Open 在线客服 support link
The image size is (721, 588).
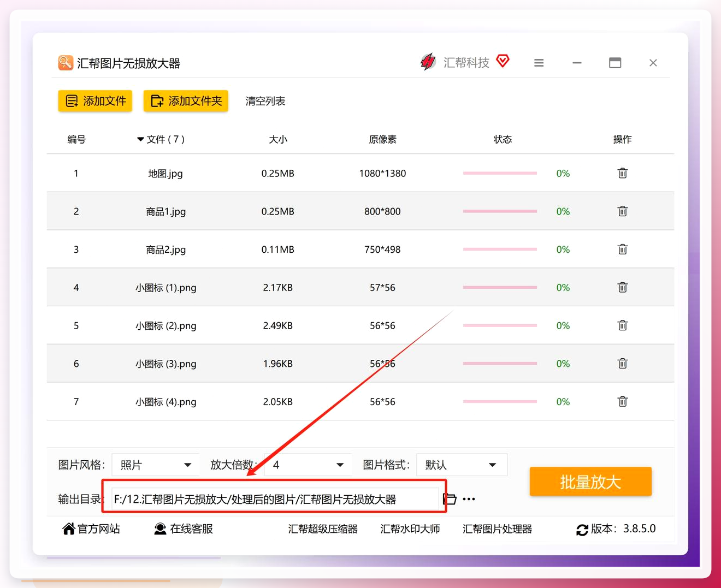coord(184,528)
